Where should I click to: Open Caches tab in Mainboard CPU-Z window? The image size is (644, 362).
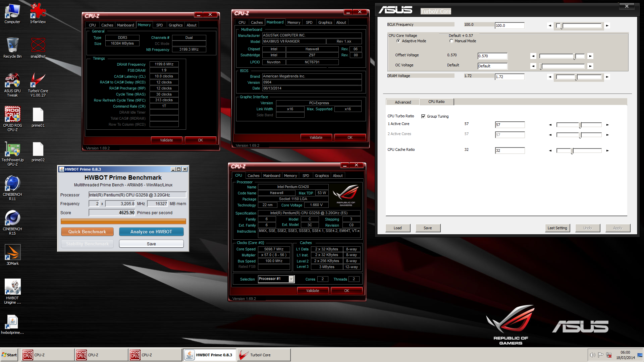[257, 22]
